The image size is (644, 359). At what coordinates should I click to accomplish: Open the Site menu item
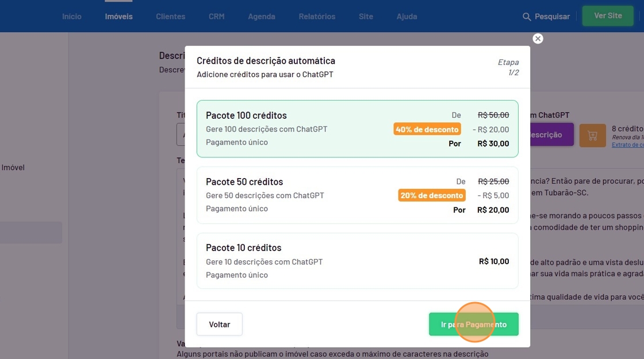[x=366, y=17]
